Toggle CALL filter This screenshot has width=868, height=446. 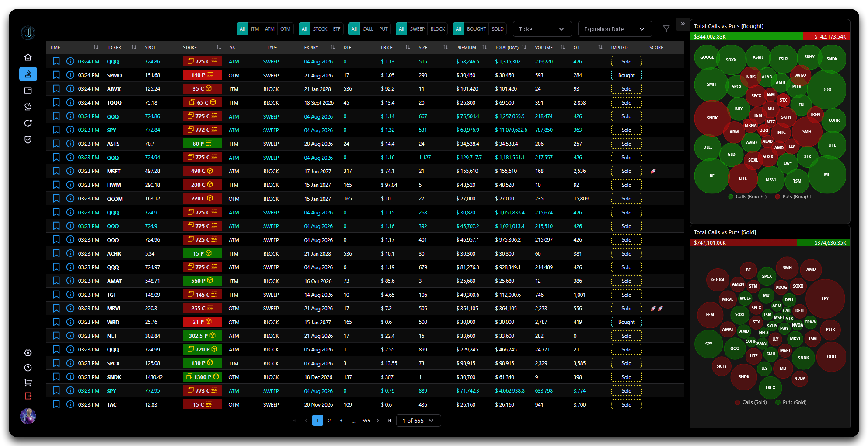[368, 29]
